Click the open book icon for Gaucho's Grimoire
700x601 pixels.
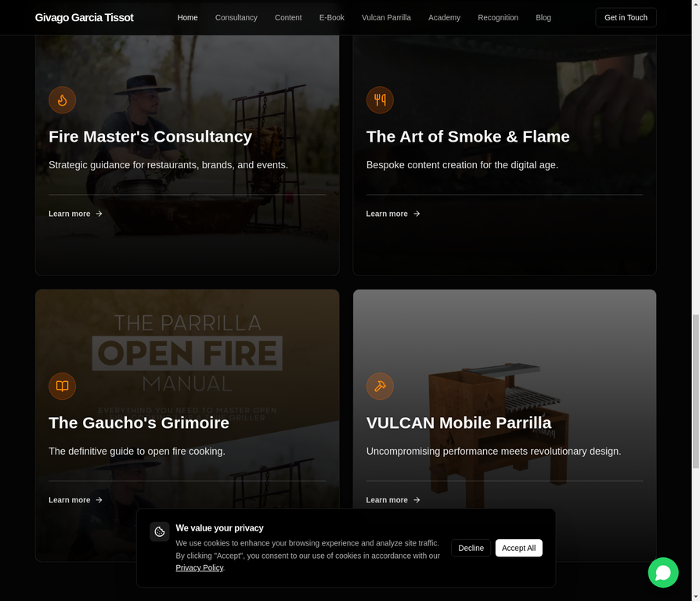pyautogui.click(x=62, y=386)
